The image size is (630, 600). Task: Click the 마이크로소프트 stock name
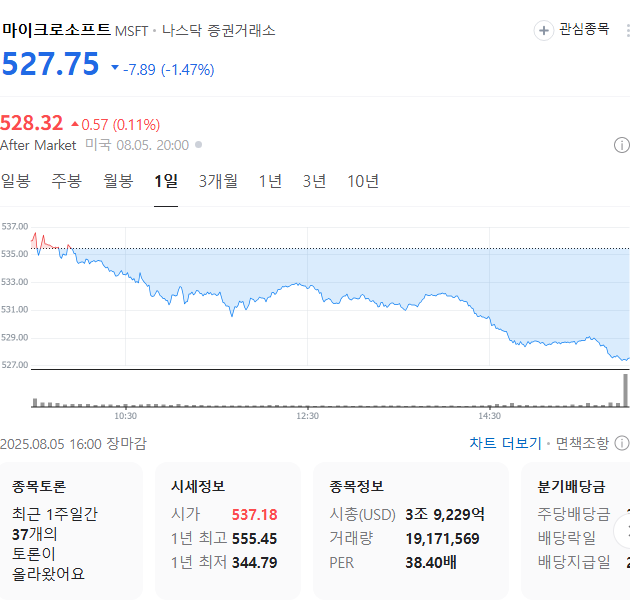(56, 30)
